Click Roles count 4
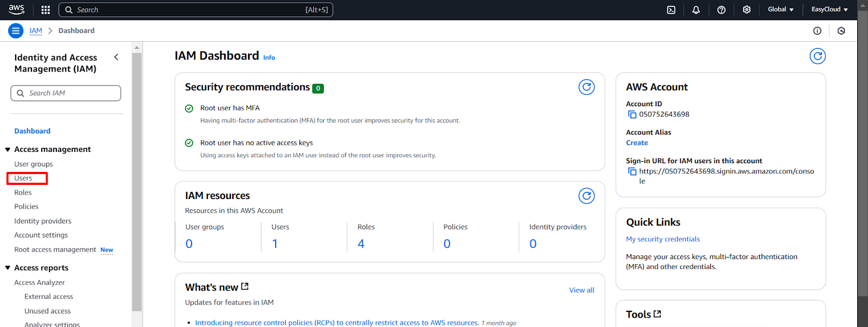The image size is (868, 327). pos(361,244)
